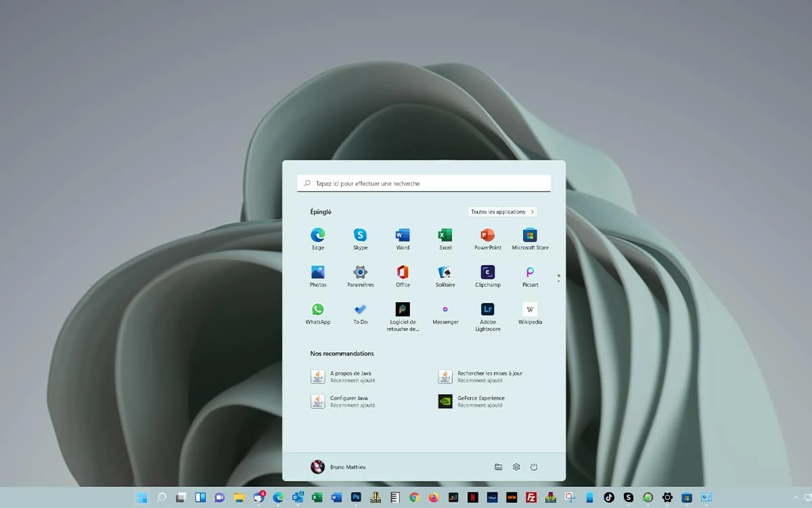The width and height of the screenshot is (812, 508).
Task: Open Microsoft Store from taskbar
Action: (x=687, y=497)
